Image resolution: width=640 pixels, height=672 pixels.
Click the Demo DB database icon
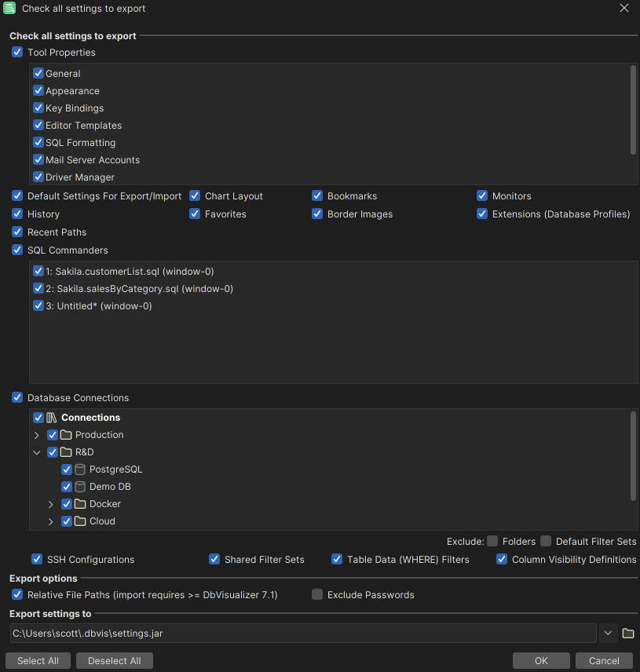tap(80, 487)
